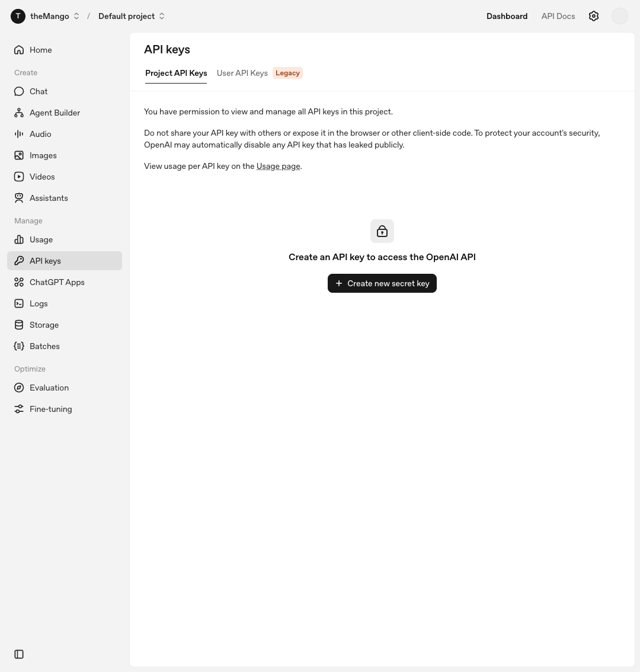Open the user avatar menu
Viewport: 640px width, 672px height.
pos(619,16)
